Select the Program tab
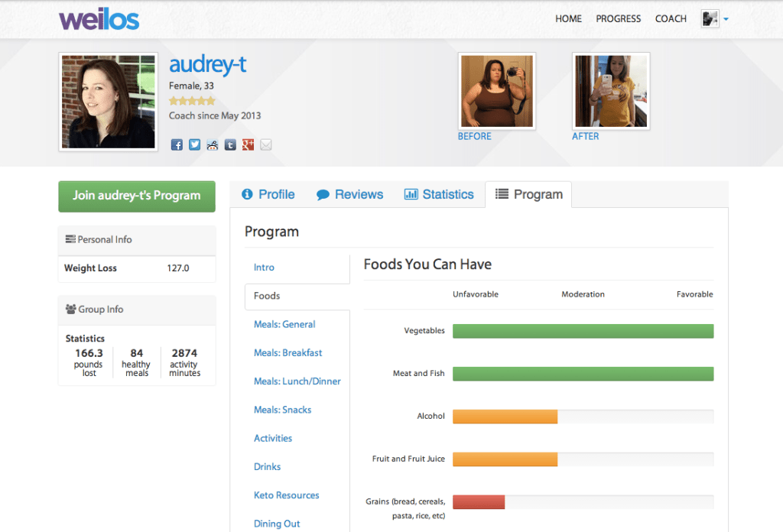The height and width of the screenshot is (532, 783). 528,194
